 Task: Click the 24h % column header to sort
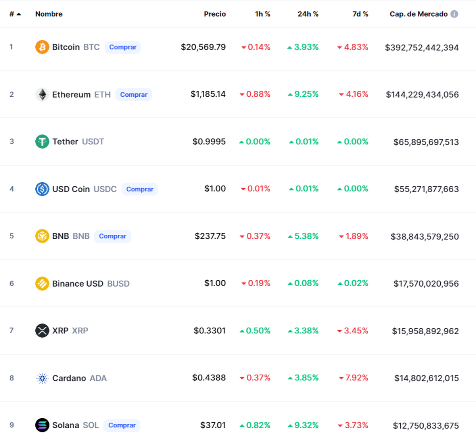click(308, 14)
